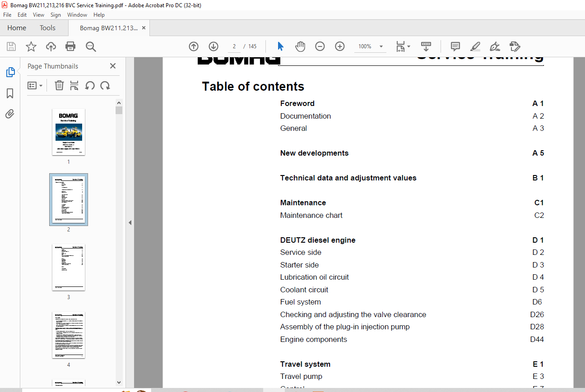
Task: Open the find text magnifier icon
Action: [91, 46]
